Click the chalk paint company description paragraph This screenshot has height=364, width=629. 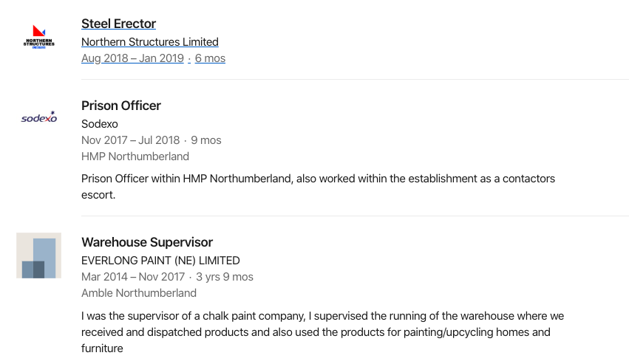[322, 332]
